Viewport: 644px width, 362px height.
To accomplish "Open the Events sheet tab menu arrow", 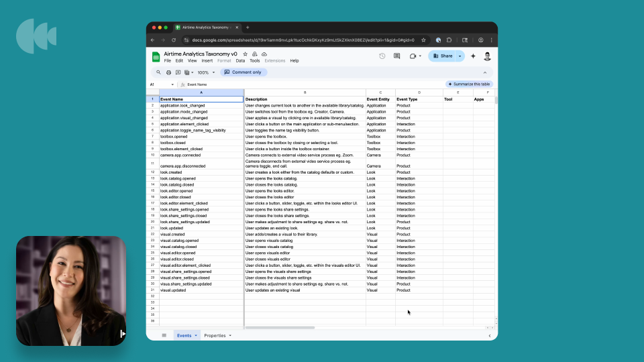I will [196, 335].
